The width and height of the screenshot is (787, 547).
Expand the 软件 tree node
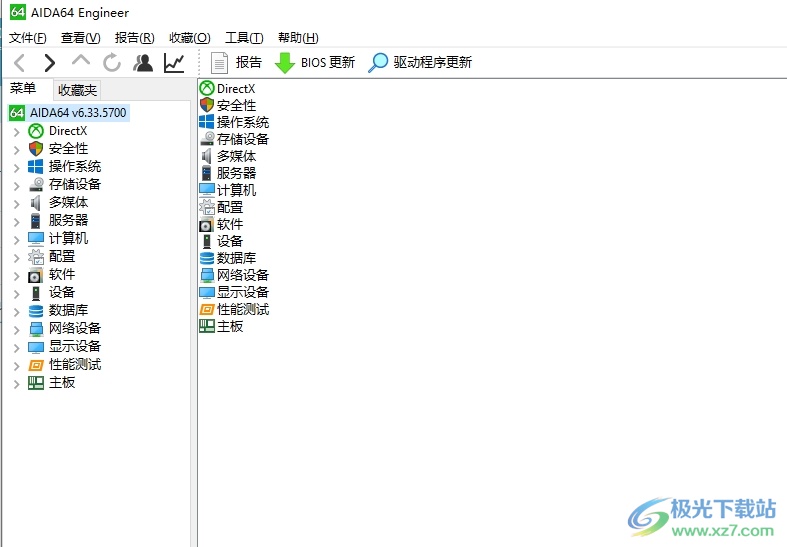tap(17, 276)
